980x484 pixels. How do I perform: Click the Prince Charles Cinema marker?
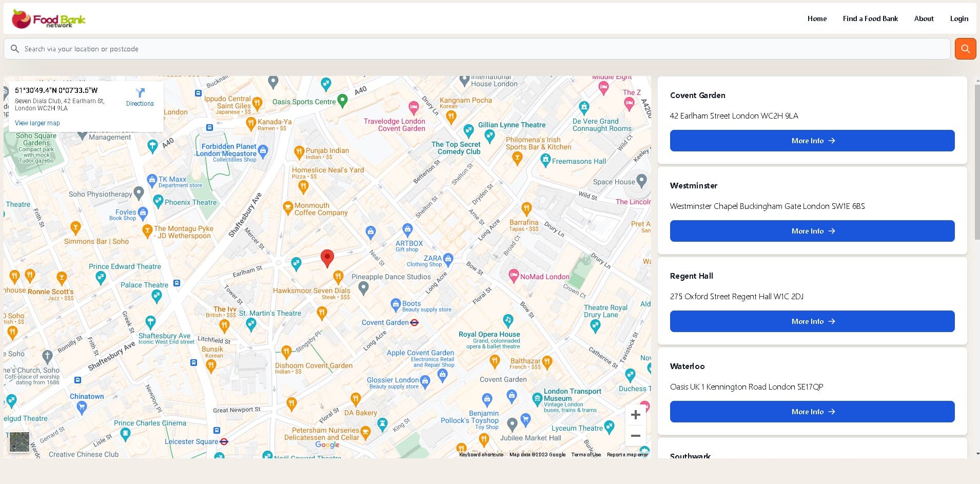pos(125,434)
